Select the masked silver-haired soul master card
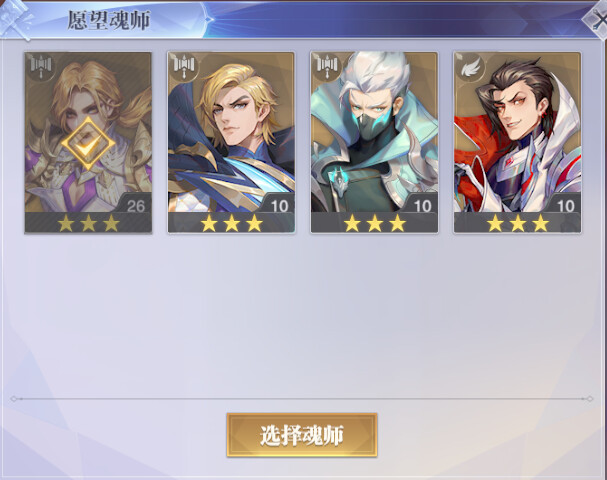This screenshot has height=480, width=607. click(374, 142)
